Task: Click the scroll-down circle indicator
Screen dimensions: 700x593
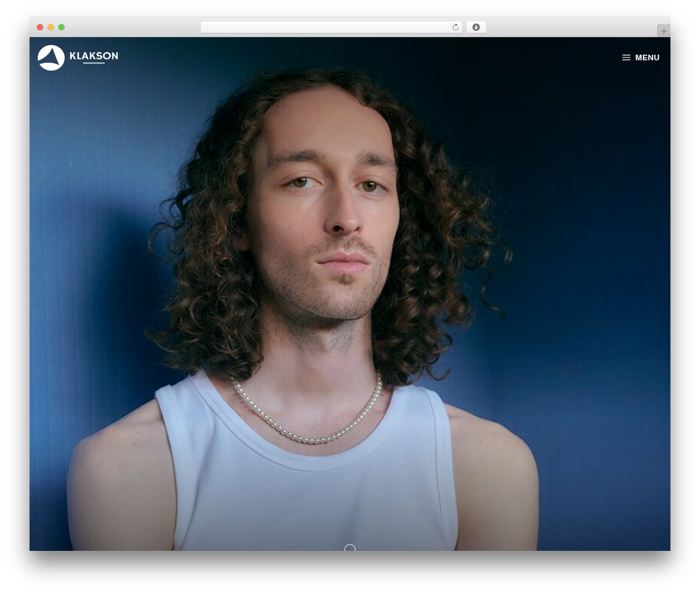Action: [350, 548]
